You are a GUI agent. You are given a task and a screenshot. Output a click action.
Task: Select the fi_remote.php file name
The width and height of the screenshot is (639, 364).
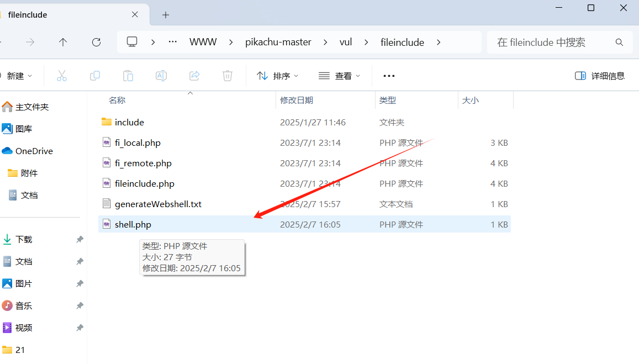pos(143,163)
